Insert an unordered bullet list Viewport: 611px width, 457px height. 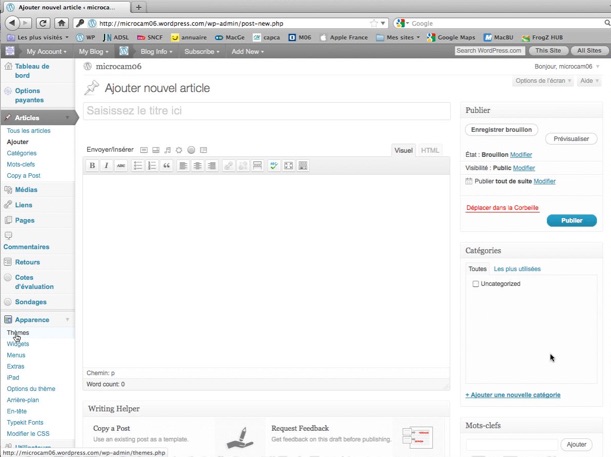tap(138, 166)
